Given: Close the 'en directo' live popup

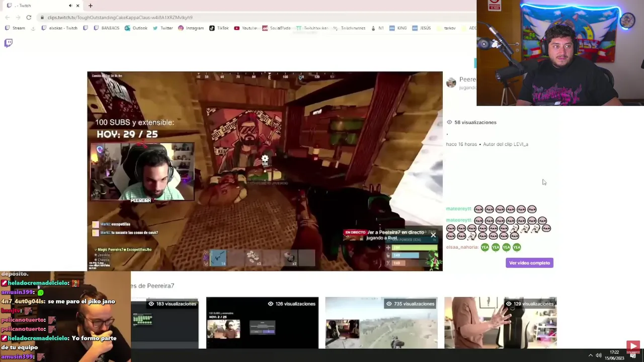Looking at the screenshot, I should 433,235.
